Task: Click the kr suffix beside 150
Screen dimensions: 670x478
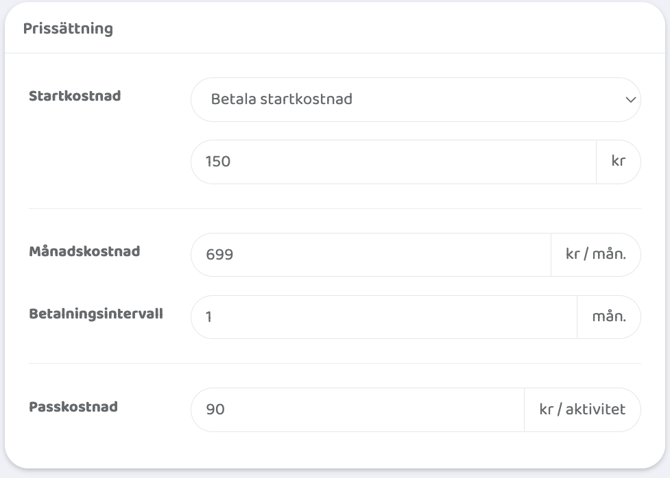Action: 619,162
